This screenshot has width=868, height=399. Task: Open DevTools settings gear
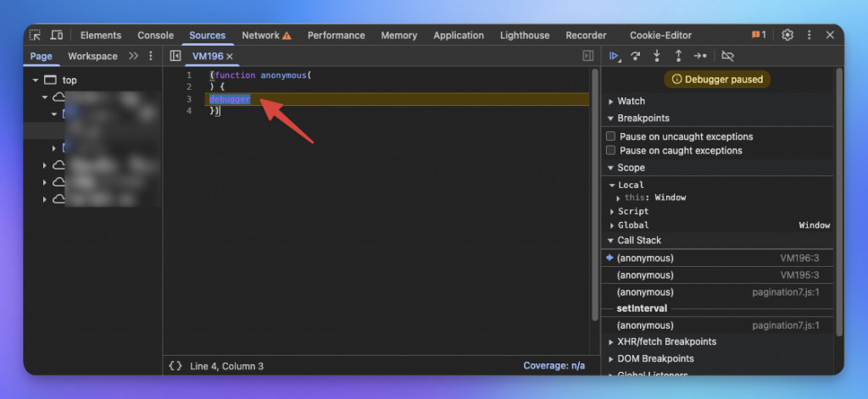[x=787, y=35]
